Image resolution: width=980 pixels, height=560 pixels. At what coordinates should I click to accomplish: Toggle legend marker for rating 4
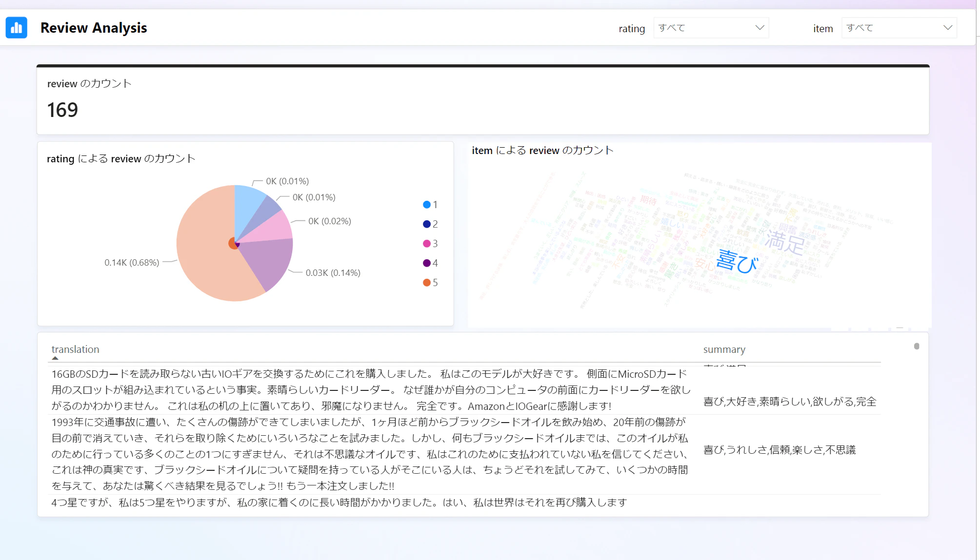(427, 263)
